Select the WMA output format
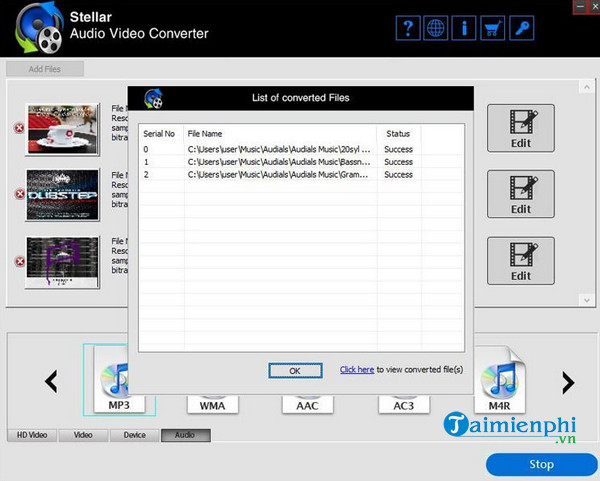The height and width of the screenshot is (481, 600). pos(212,405)
